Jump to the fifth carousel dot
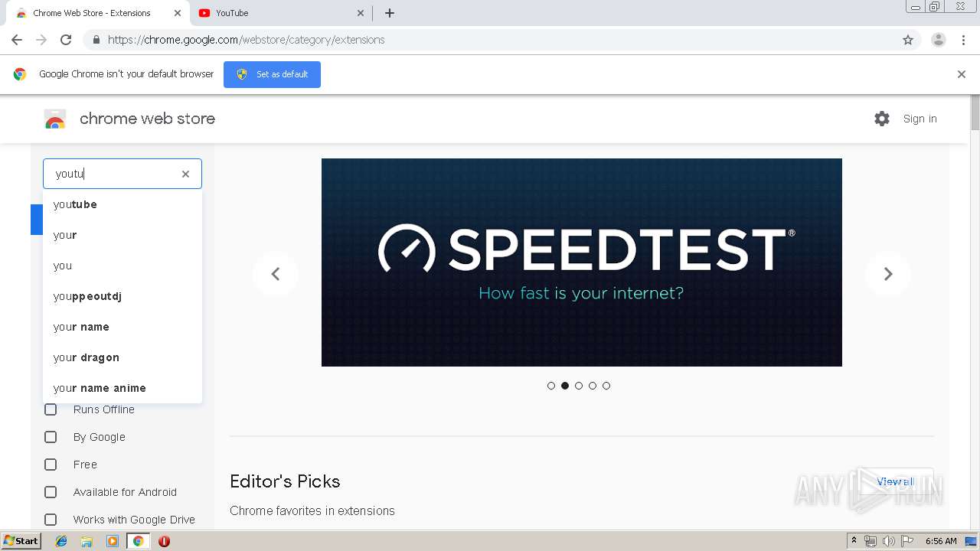This screenshot has width=980, height=551. pyautogui.click(x=606, y=386)
